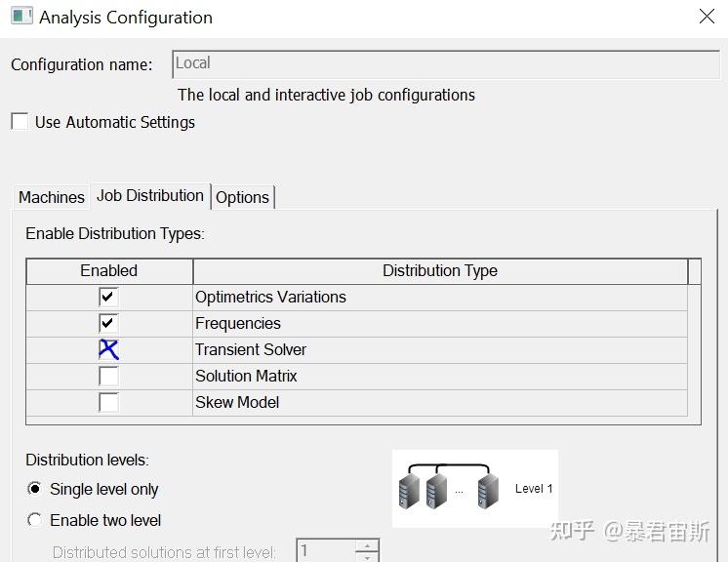The height and width of the screenshot is (562, 728).
Task: Switch to the Machines tab
Action: click(52, 197)
